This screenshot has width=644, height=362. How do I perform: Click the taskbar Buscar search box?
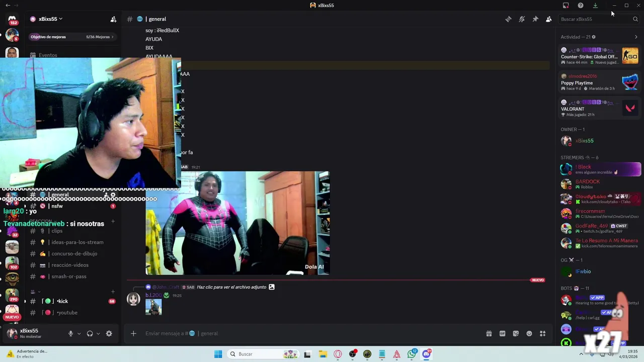262,354
